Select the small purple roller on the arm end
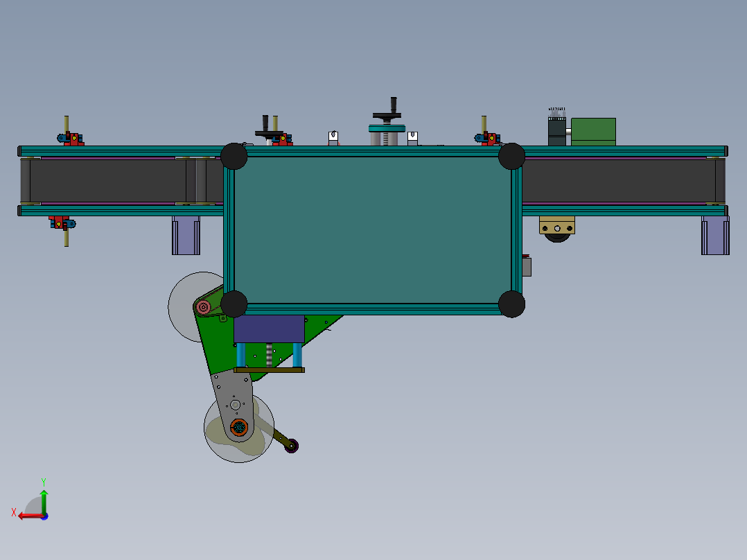 (292, 445)
